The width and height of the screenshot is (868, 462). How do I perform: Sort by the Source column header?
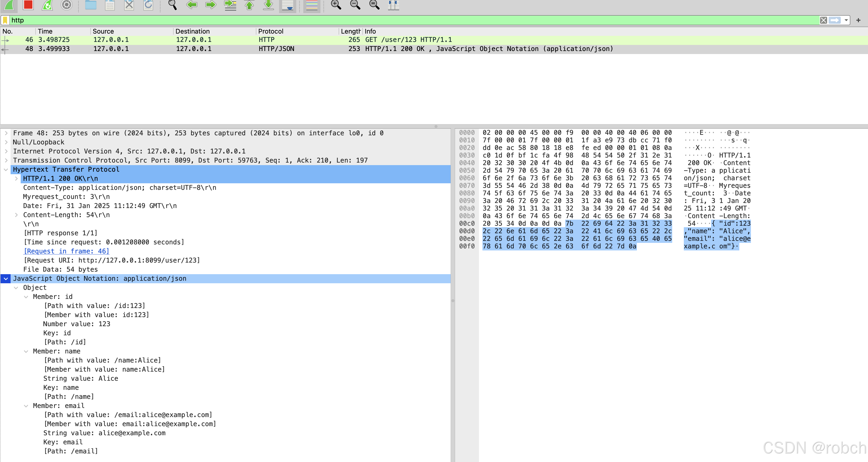pyautogui.click(x=132, y=31)
